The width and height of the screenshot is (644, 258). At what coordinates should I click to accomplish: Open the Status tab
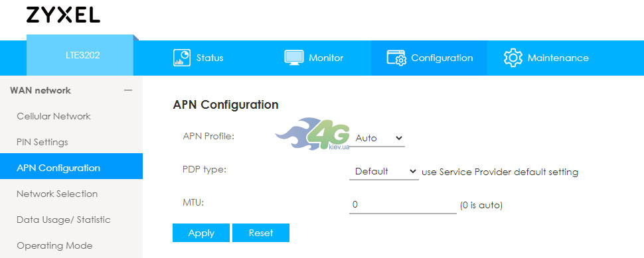click(199, 58)
